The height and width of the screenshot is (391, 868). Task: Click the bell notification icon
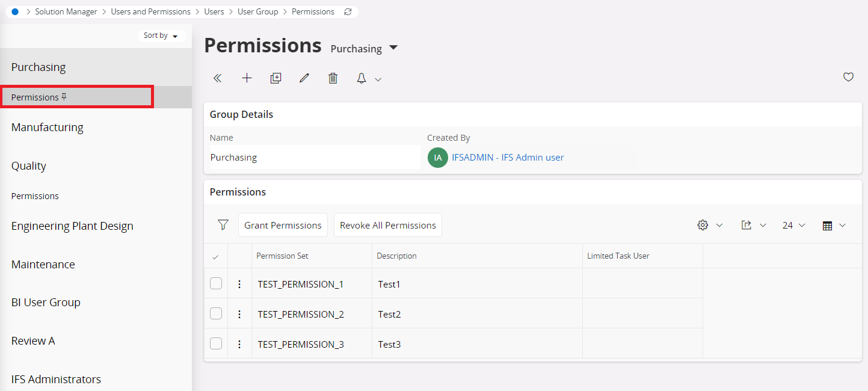pos(362,78)
